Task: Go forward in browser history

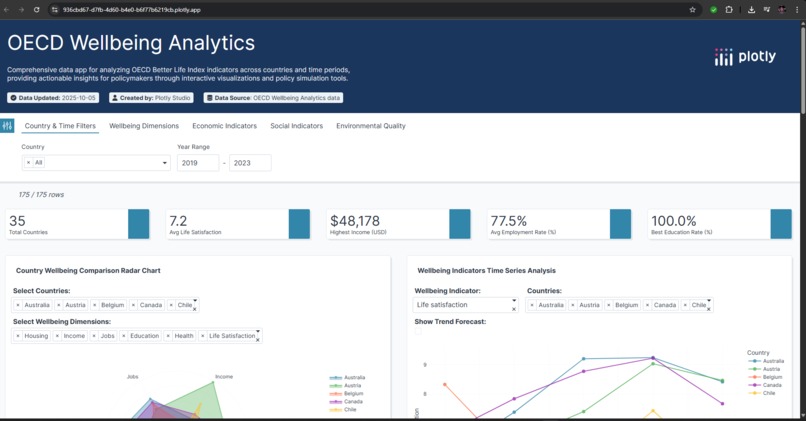Action: 22,10
